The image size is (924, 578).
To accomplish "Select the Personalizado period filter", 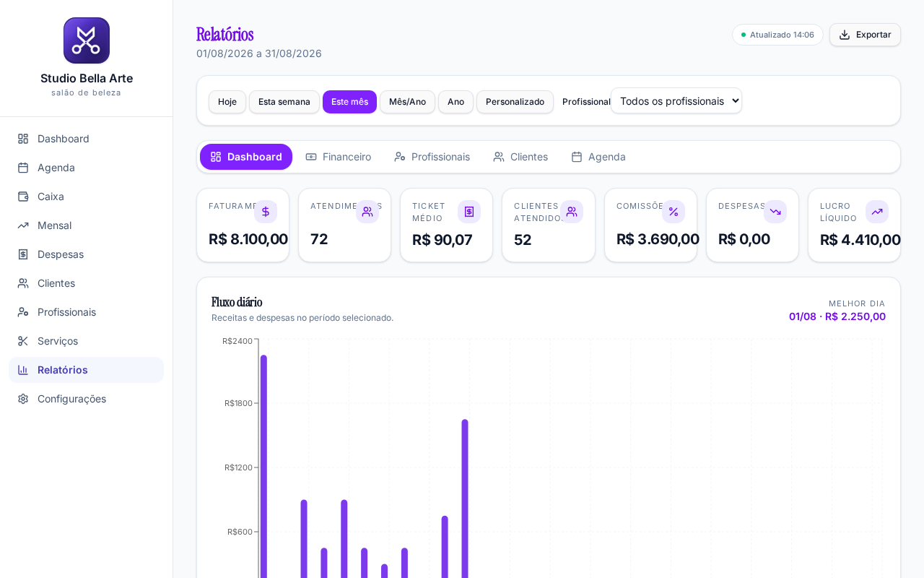I will pos(515,102).
